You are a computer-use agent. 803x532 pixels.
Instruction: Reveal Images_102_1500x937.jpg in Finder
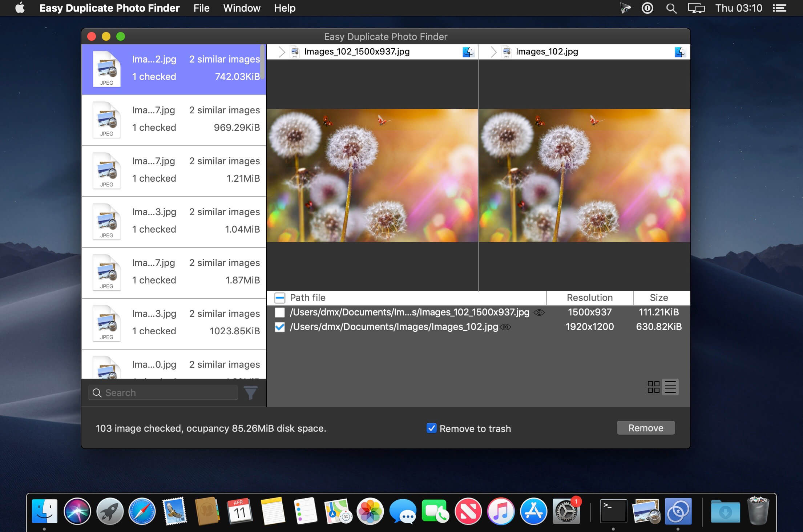click(468, 52)
